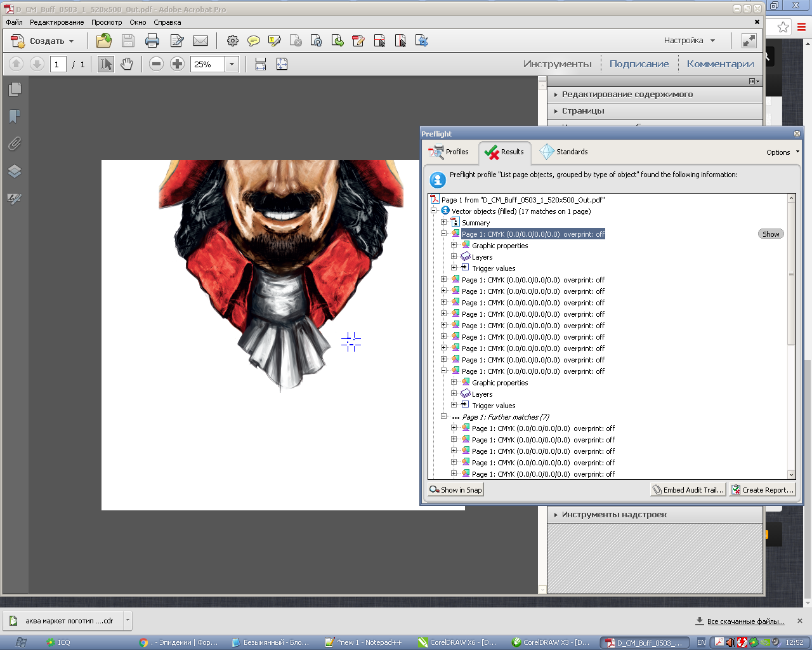Click the Open file folder icon
The image size is (812, 650).
pyautogui.click(x=104, y=41)
